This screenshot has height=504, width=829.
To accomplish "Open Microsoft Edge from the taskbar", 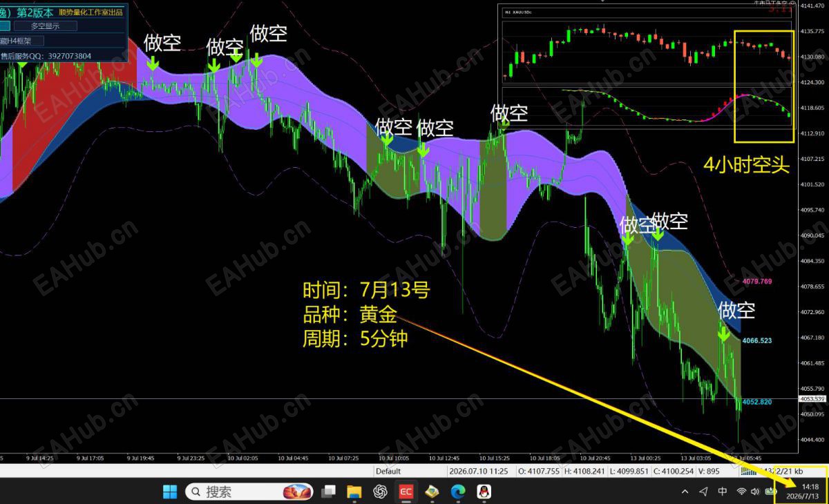I will coord(458,492).
